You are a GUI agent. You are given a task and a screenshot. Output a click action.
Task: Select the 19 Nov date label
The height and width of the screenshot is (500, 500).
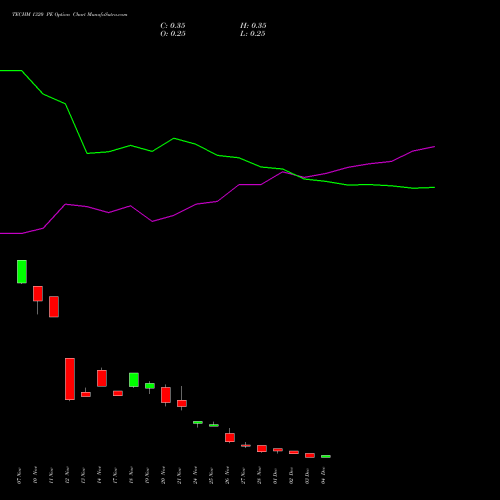(x=147, y=476)
